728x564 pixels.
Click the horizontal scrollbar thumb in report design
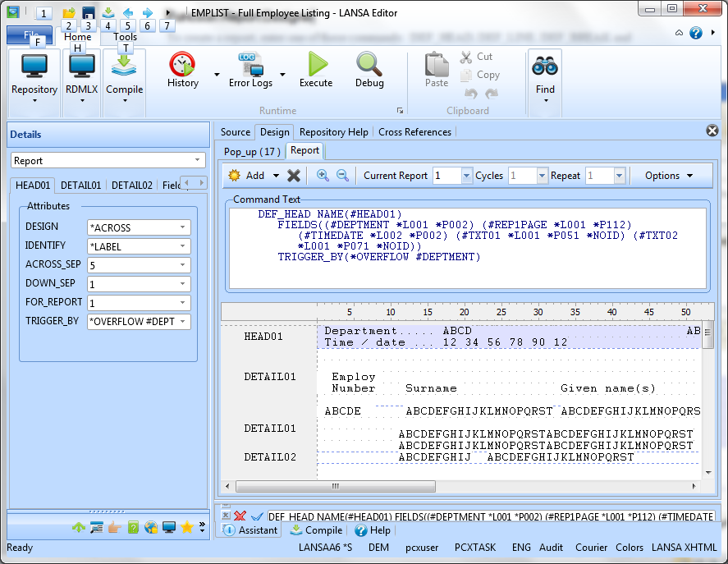pos(336,486)
